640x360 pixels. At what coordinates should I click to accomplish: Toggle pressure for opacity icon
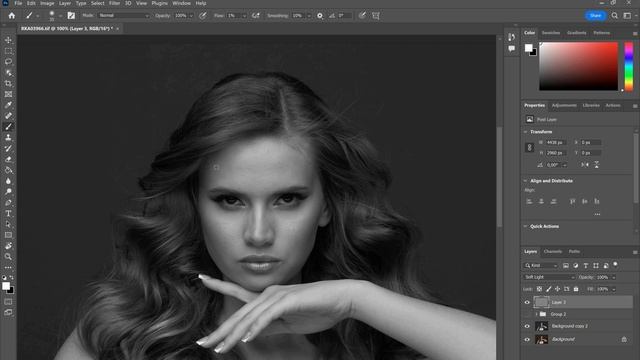(x=202, y=16)
